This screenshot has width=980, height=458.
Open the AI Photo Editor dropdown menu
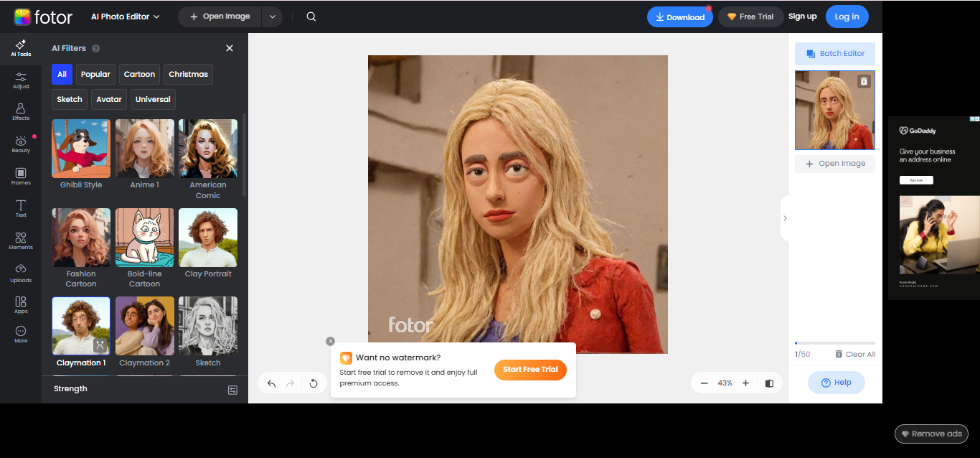(x=124, y=16)
